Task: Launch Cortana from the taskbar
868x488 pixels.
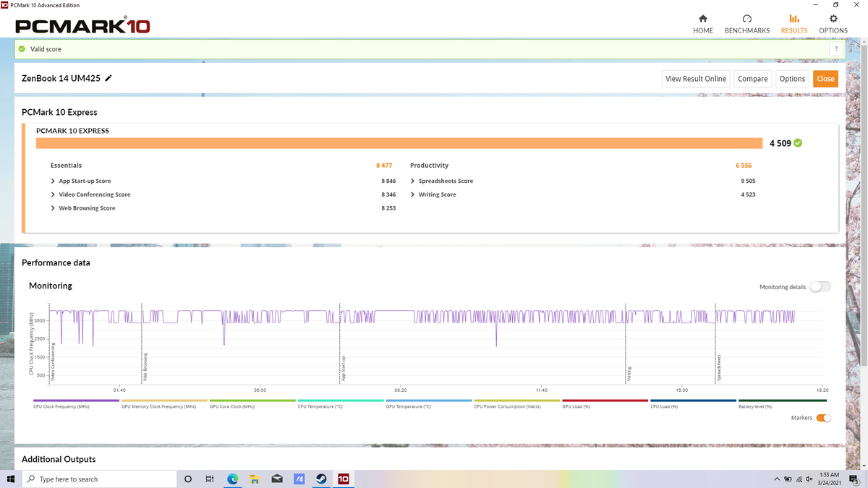Action: (x=188, y=479)
